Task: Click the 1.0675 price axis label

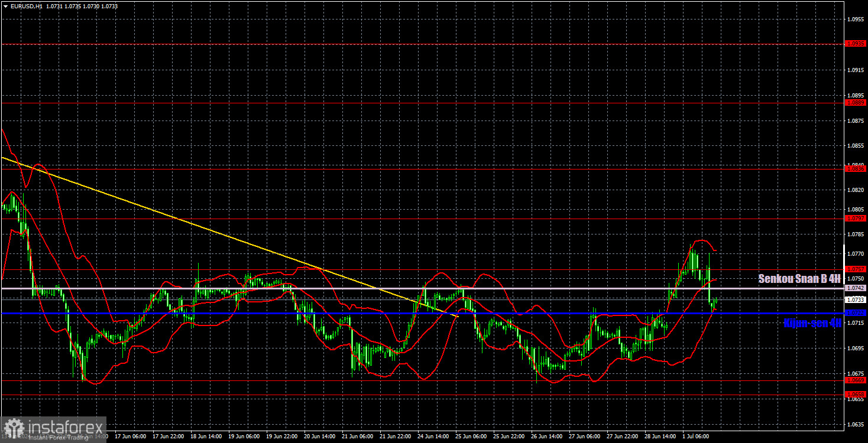Action: [856, 373]
